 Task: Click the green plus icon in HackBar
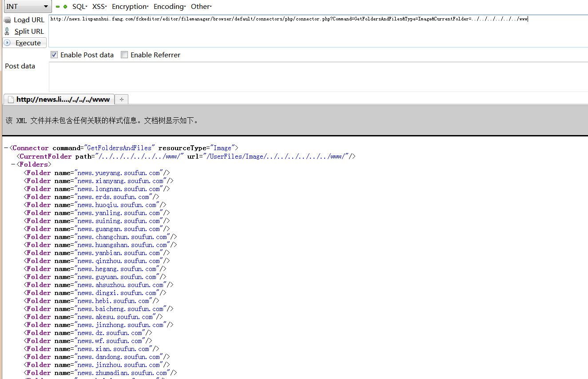point(65,7)
